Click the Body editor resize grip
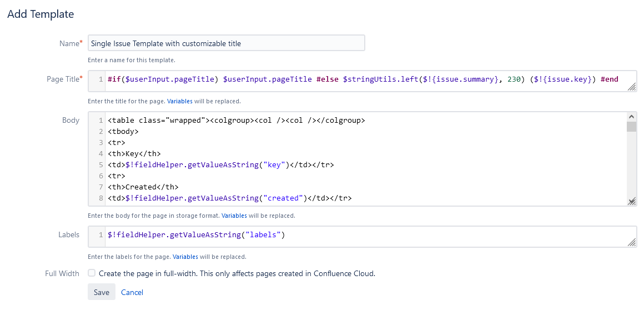Viewport: 644px width, 310px height. click(631, 203)
